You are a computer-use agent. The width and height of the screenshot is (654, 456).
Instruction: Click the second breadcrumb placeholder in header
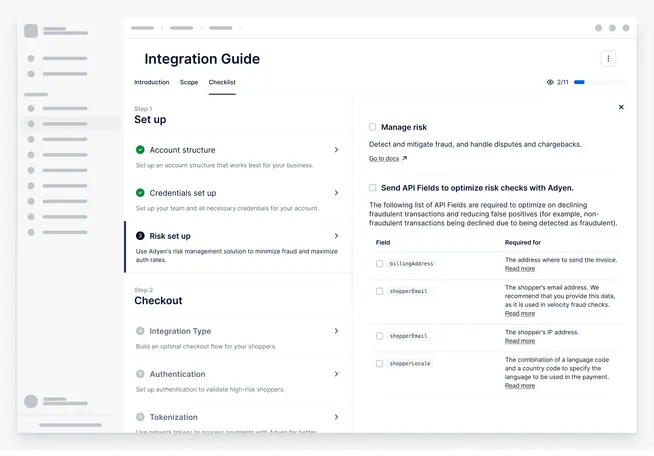click(x=181, y=28)
